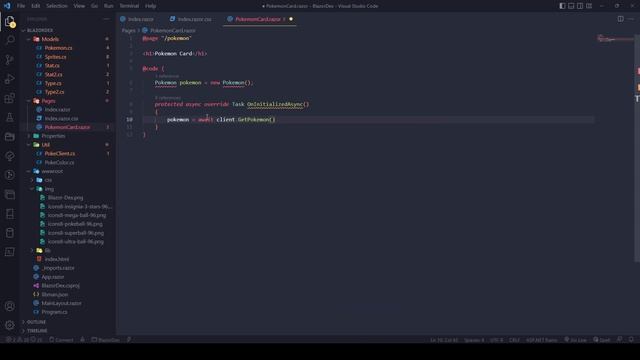
Task: Switch to the Index.razor tab
Action: 141,19
